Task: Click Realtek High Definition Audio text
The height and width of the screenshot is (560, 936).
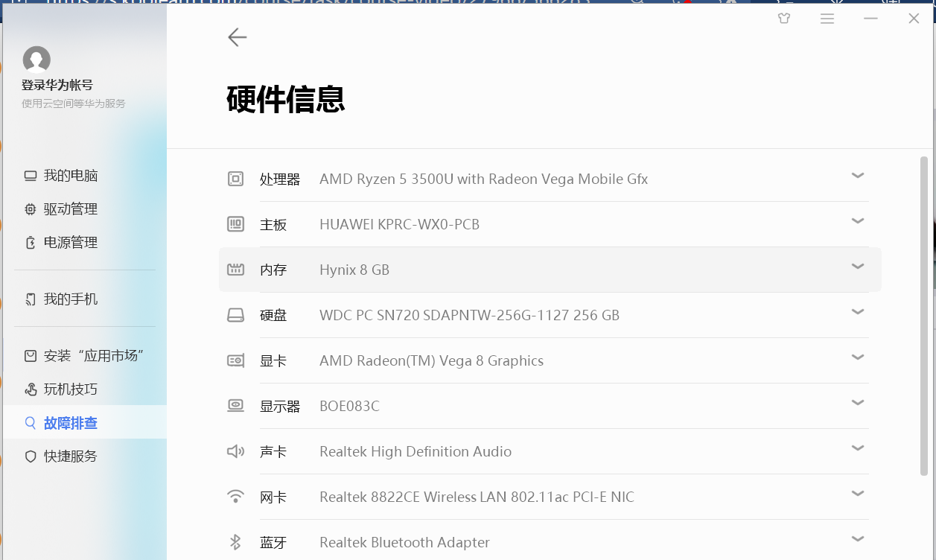Action: 416,451
